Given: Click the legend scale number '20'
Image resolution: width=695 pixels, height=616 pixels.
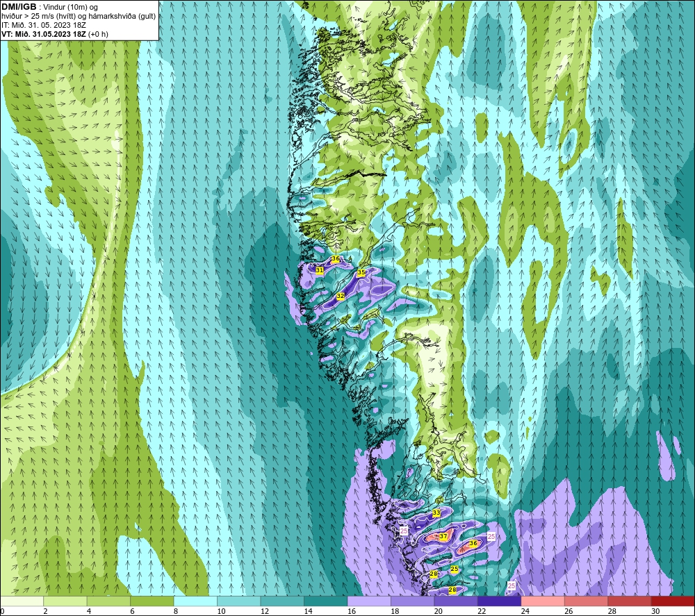Looking at the screenshot, I should point(439,611).
